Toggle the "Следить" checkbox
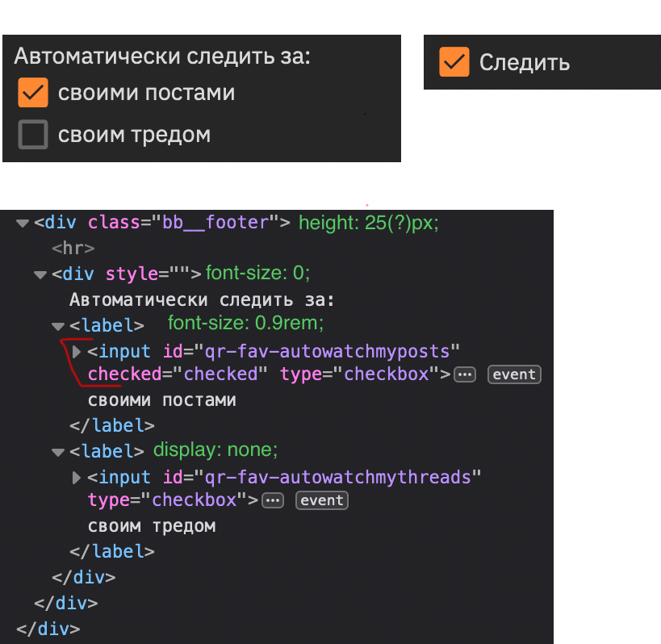 point(454,62)
